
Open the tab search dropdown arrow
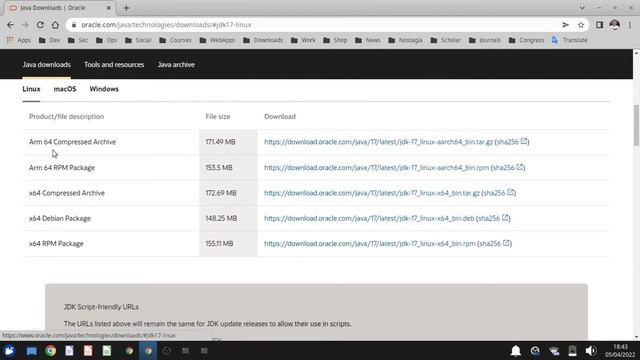click(582, 8)
